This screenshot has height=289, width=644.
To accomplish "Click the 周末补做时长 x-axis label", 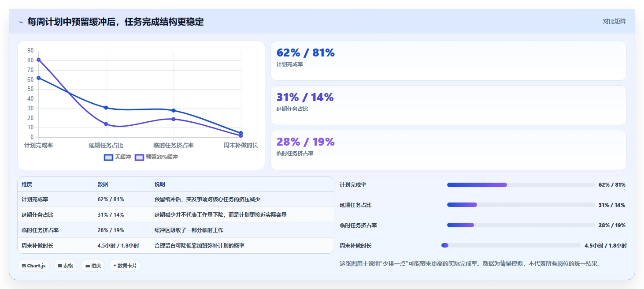I will pos(241,145).
